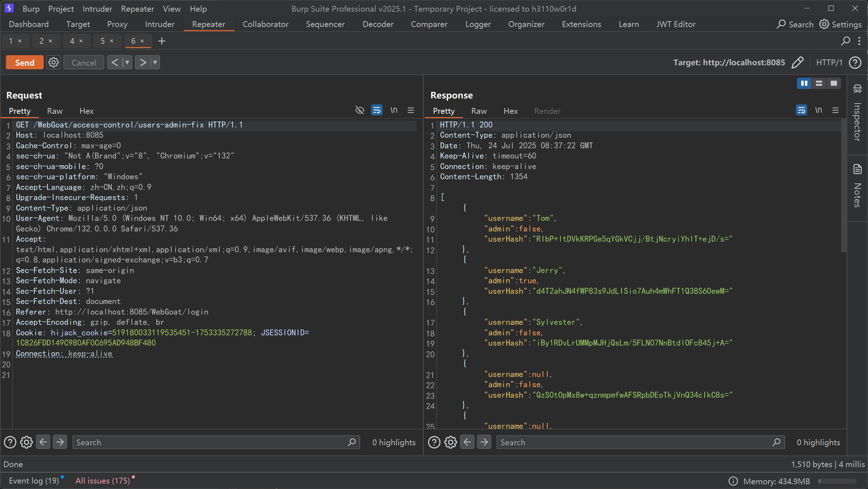
Task: Open Response search help icon
Action: point(434,442)
